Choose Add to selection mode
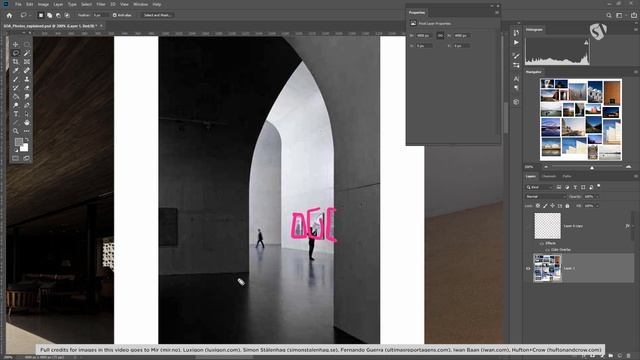This screenshot has height=360, width=640. tap(49, 15)
